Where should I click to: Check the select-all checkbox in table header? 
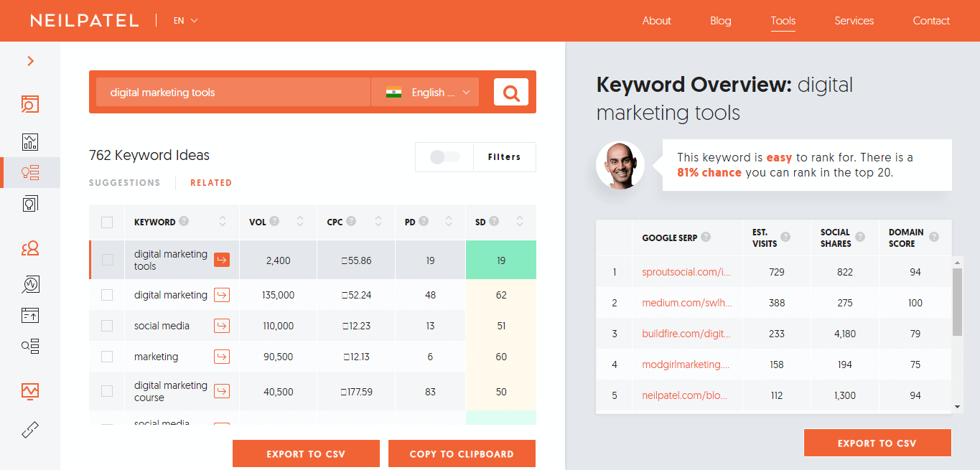[107, 222]
